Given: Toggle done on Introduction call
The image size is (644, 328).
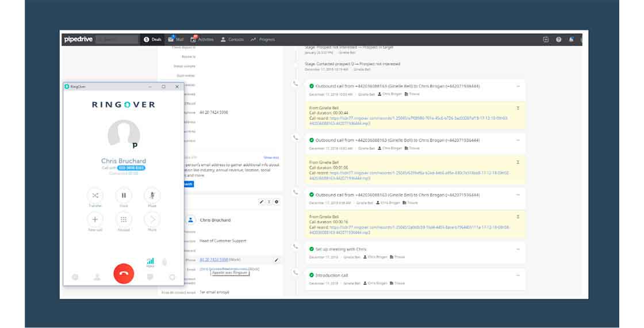Looking at the screenshot, I should tap(311, 275).
